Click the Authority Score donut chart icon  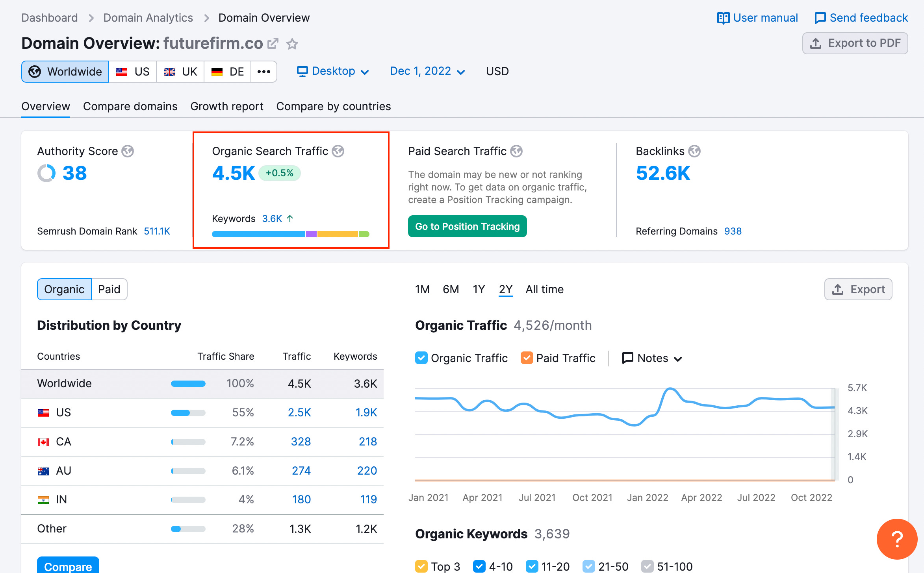click(46, 173)
